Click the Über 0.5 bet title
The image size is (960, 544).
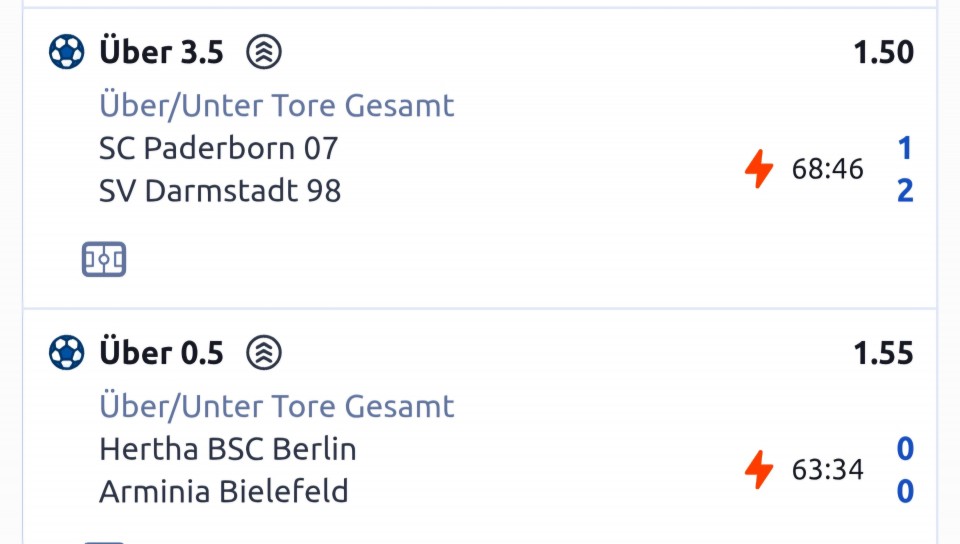pyautogui.click(x=161, y=353)
